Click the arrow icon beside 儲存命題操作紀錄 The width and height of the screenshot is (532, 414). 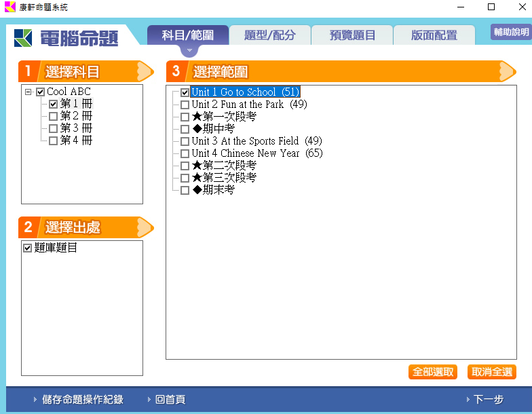[35, 400]
